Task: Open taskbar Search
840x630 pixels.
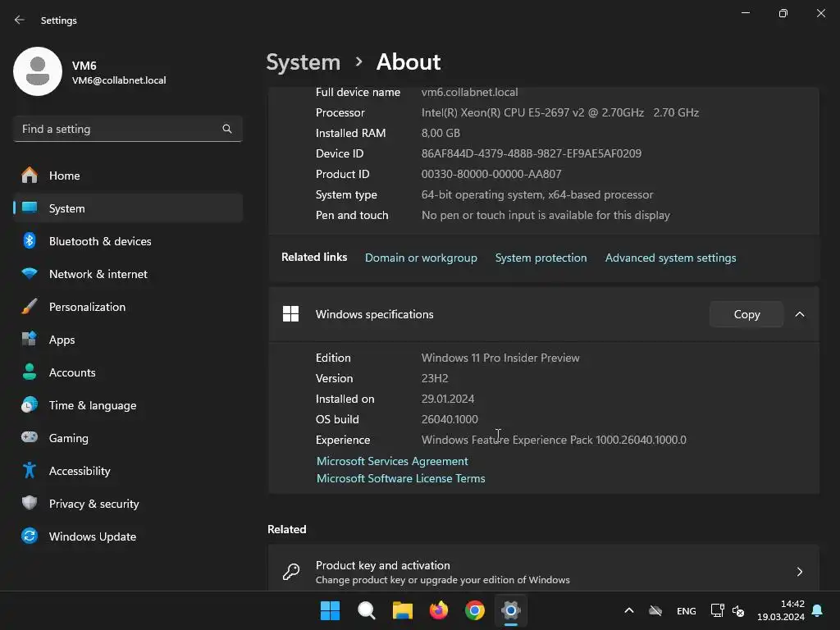Action: click(x=367, y=610)
